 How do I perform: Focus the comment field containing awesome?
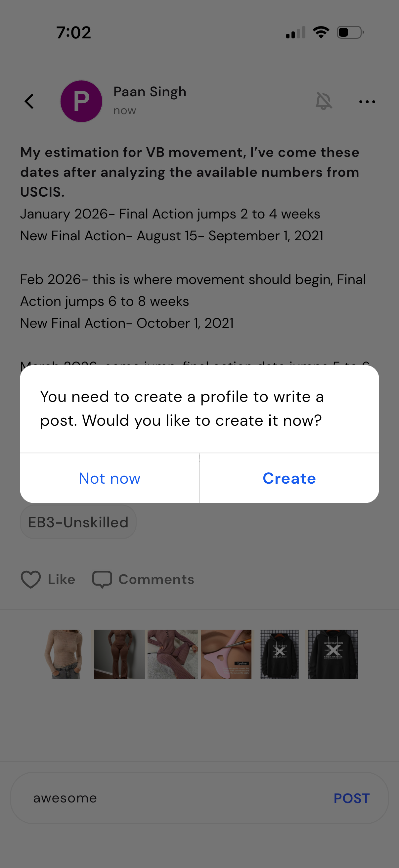tap(168, 798)
